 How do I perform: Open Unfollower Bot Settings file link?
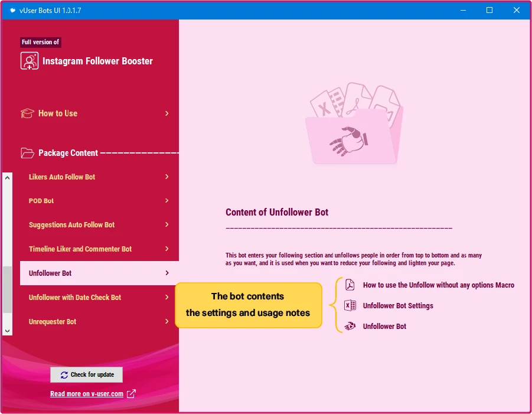click(x=398, y=306)
